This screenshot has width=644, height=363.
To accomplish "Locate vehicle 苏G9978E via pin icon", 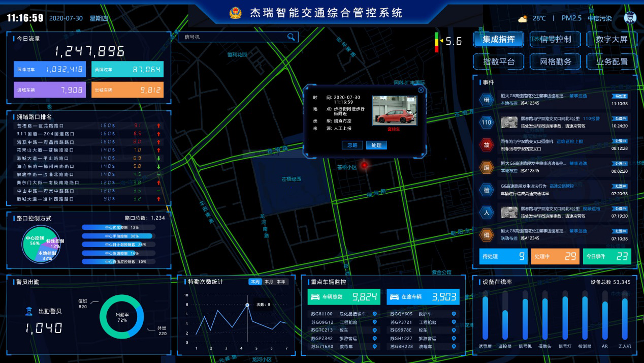I will (x=453, y=330).
